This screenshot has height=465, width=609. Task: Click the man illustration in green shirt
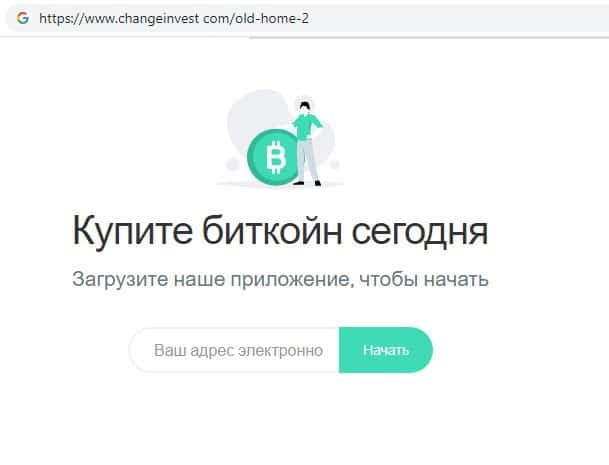[x=307, y=143]
